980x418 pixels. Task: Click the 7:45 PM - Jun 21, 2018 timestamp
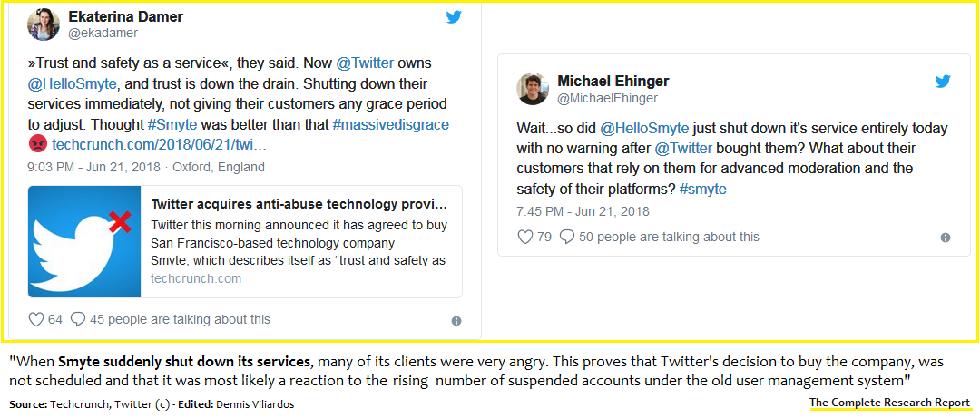click(581, 210)
